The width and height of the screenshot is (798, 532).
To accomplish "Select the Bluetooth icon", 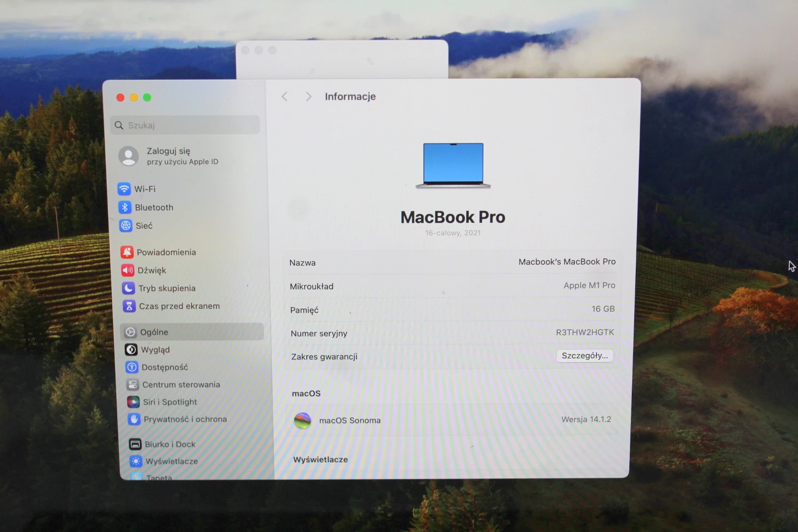I will tap(127, 207).
